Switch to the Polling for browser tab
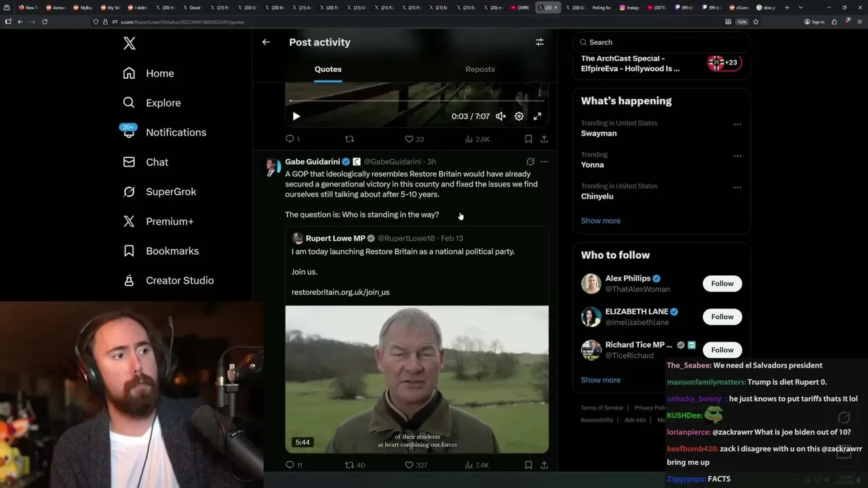The width and height of the screenshot is (868, 488). (601, 7)
